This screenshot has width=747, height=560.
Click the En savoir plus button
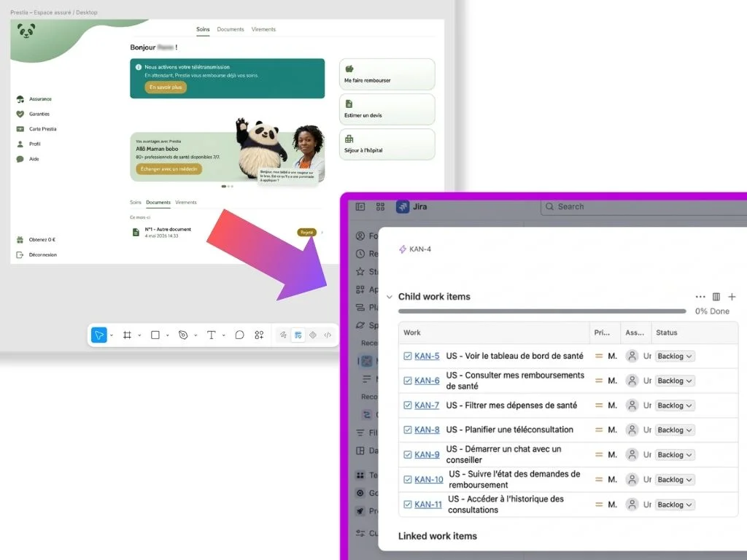tap(166, 87)
